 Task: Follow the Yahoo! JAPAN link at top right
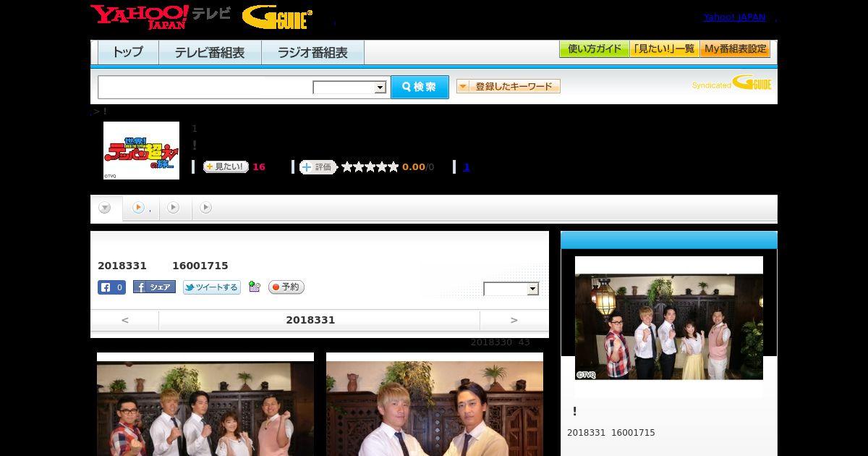[734, 17]
